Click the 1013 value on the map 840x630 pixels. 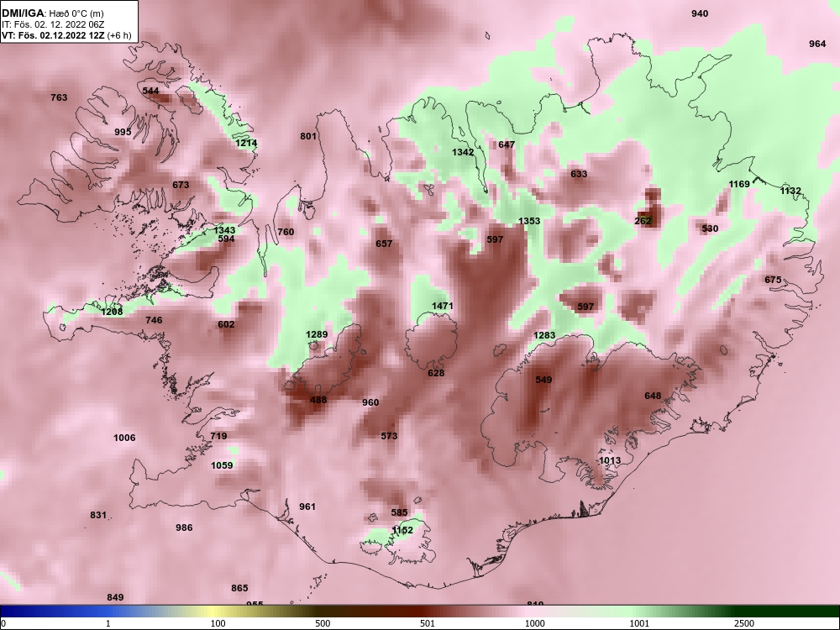[x=610, y=460]
